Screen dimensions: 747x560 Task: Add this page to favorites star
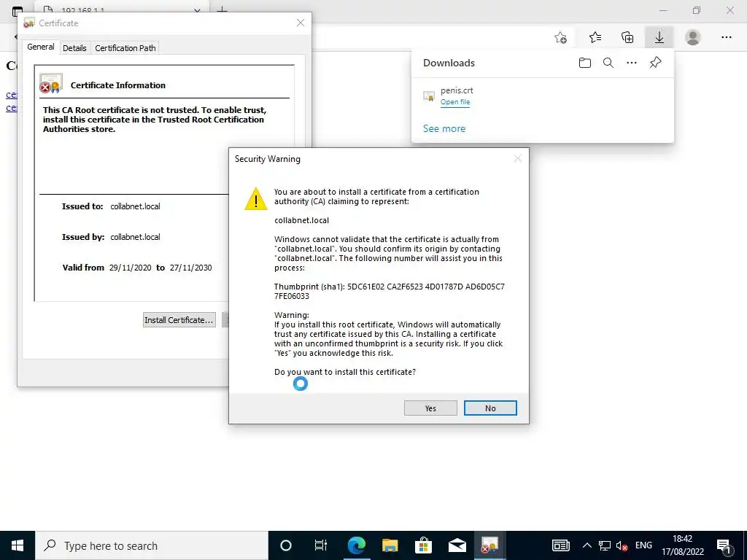tap(561, 37)
